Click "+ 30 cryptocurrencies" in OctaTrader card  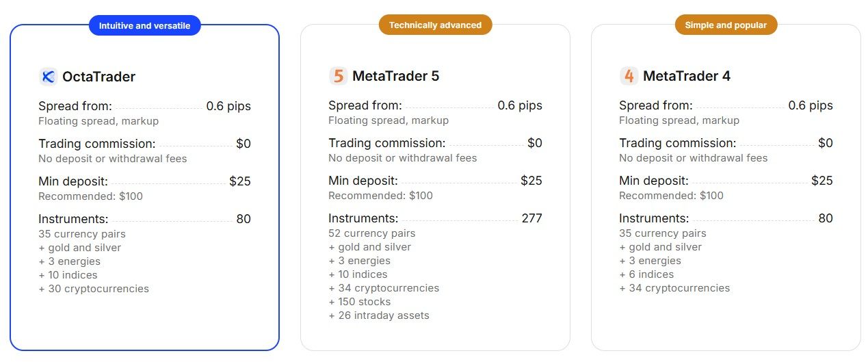(94, 289)
